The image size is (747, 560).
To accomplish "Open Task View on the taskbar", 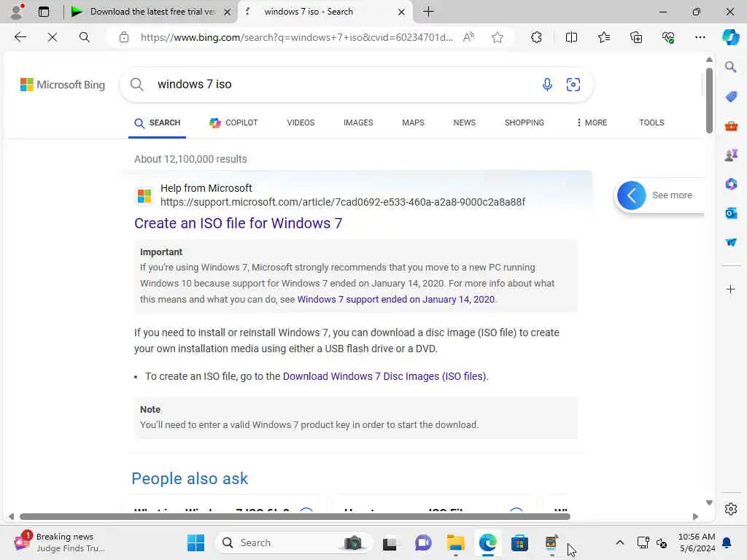I will (x=390, y=542).
